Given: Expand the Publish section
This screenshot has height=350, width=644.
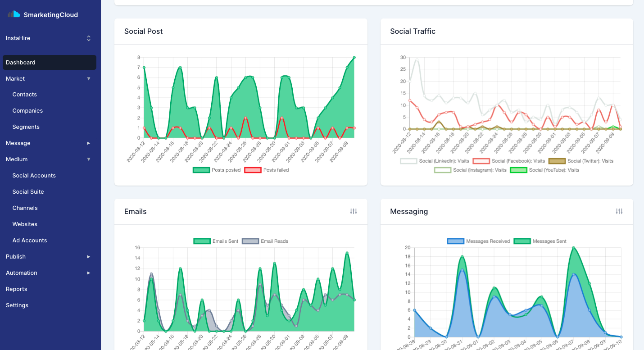Looking at the screenshot, I should [x=15, y=256].
